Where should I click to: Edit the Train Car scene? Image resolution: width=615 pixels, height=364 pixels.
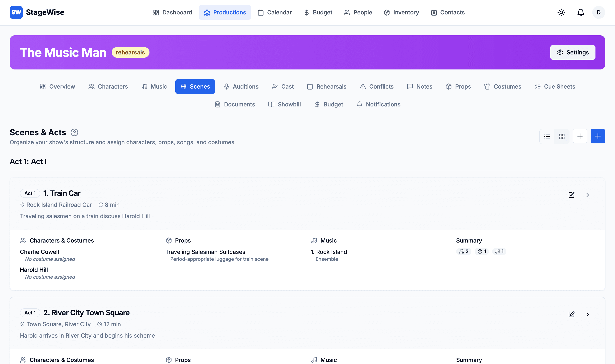pyautogui.click(x=571, y=195)
